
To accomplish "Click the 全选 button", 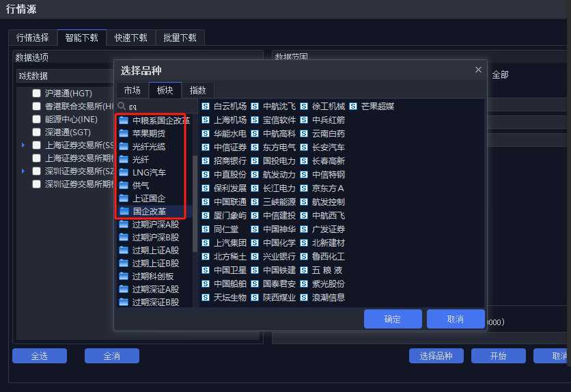I will pos(40,356).
